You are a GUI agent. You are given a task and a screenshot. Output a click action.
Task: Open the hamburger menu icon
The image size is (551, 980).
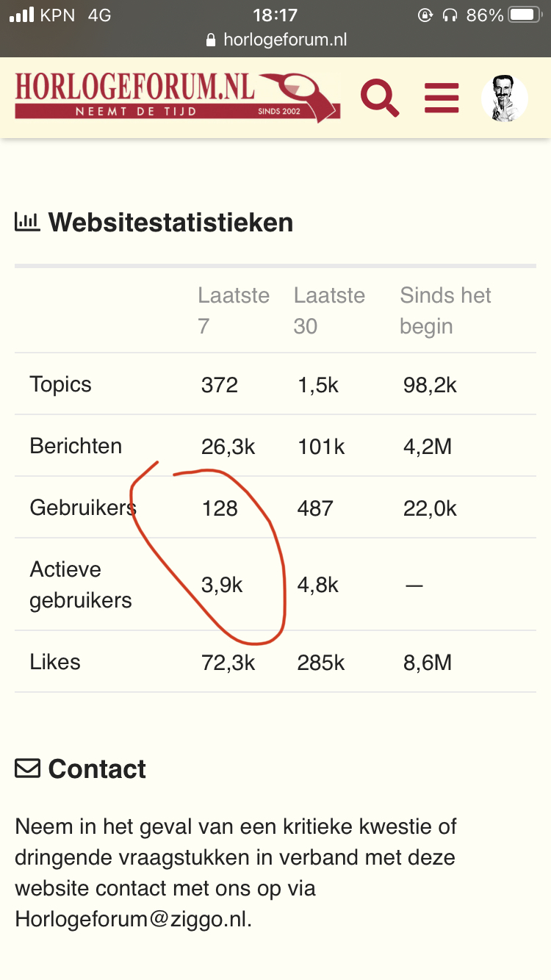(x=442, y=98)
